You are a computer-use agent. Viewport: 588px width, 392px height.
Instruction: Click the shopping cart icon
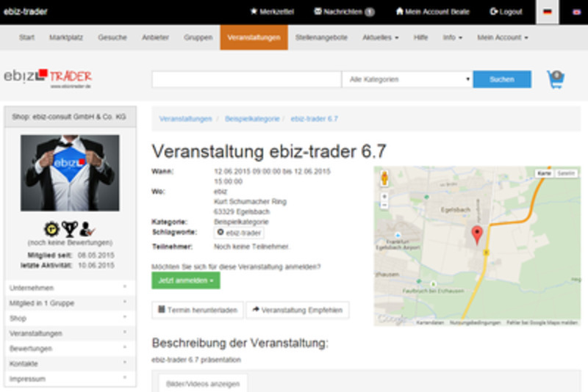click(x=556, y=79)
